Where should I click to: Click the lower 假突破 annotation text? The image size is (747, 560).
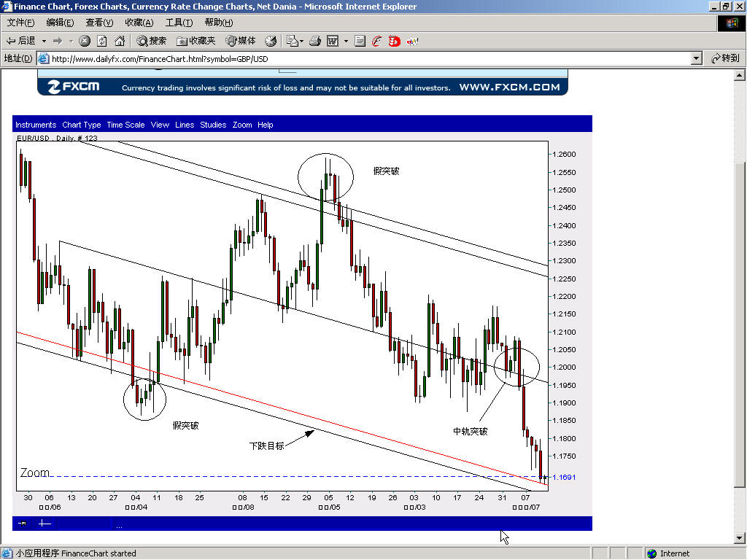(x=186, y=425)
